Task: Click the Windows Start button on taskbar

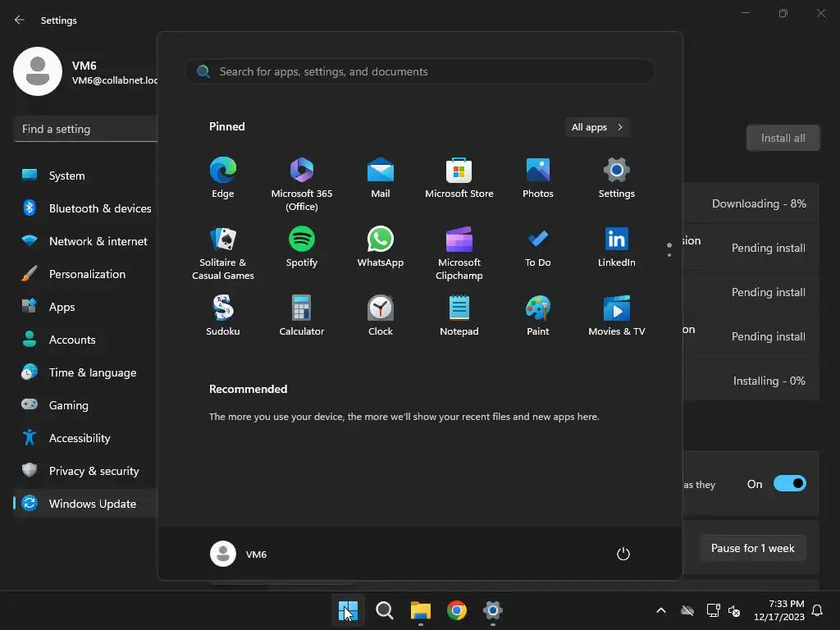Action: pyautogui.click(x=348, y=610)
